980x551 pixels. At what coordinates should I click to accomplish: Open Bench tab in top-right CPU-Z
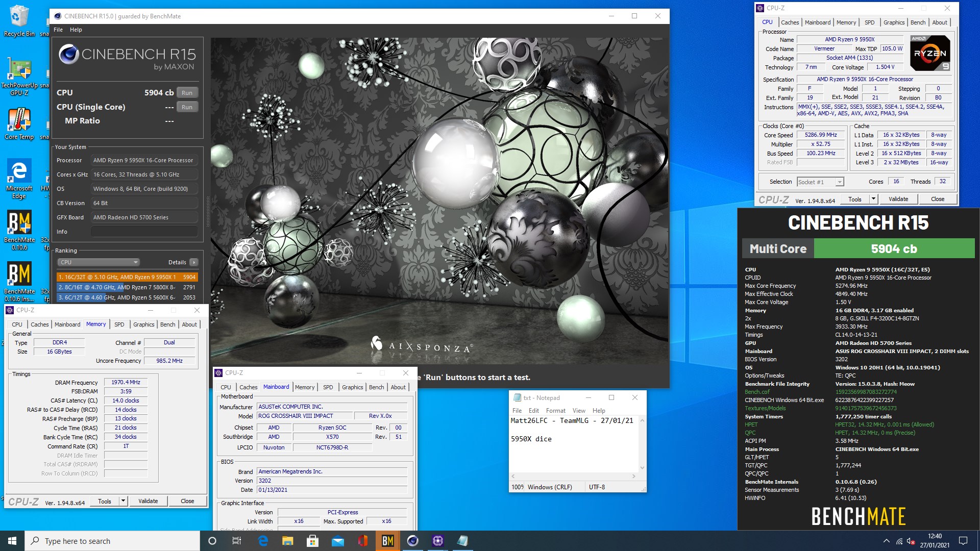[918, 22]
